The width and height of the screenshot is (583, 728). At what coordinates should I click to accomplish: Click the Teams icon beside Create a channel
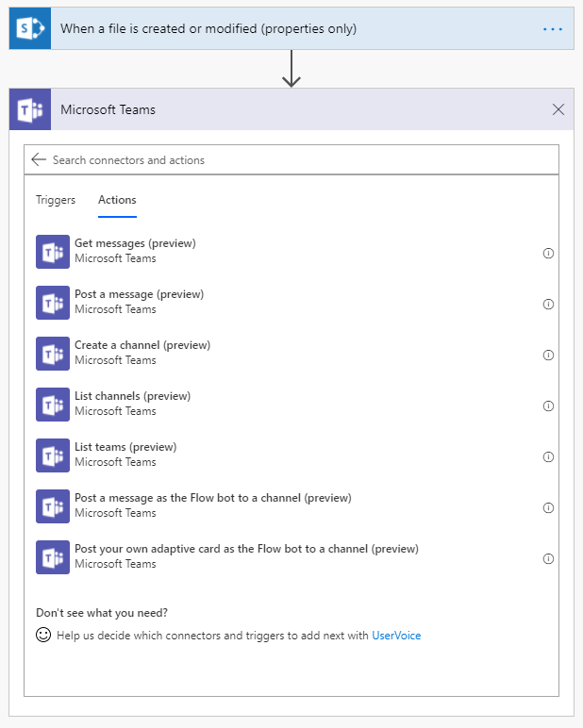click(x=53, y=354)
